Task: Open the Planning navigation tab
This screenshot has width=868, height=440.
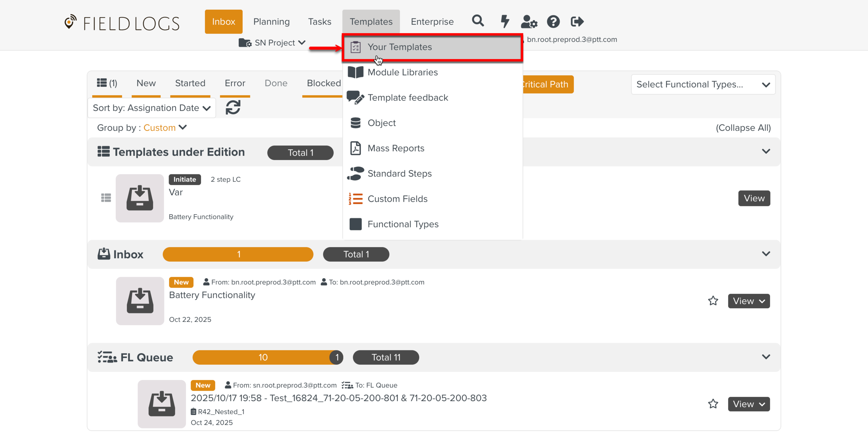Action: [x=271, y=22]
